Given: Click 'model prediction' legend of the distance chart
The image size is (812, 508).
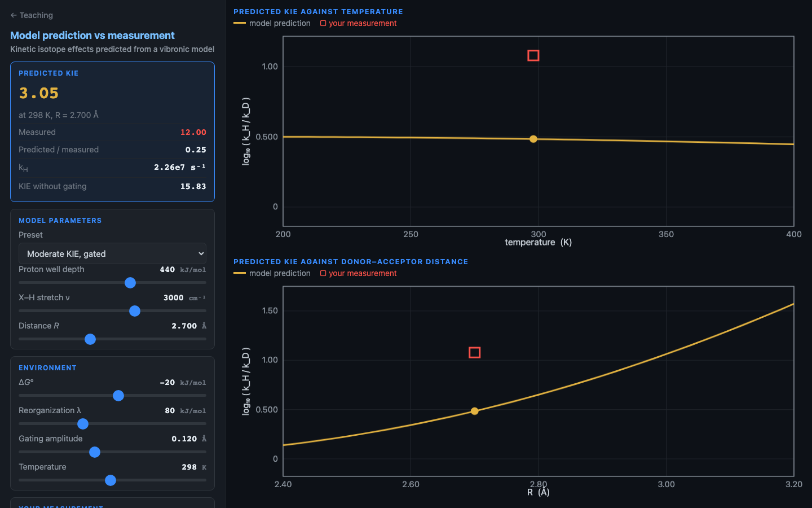Looking at the screenshot, I should (x=272, y=273).
